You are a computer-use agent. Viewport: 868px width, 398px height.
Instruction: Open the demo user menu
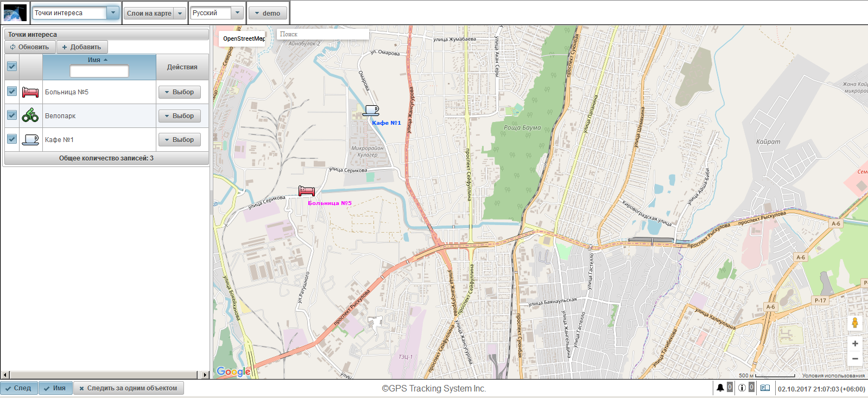268,13
